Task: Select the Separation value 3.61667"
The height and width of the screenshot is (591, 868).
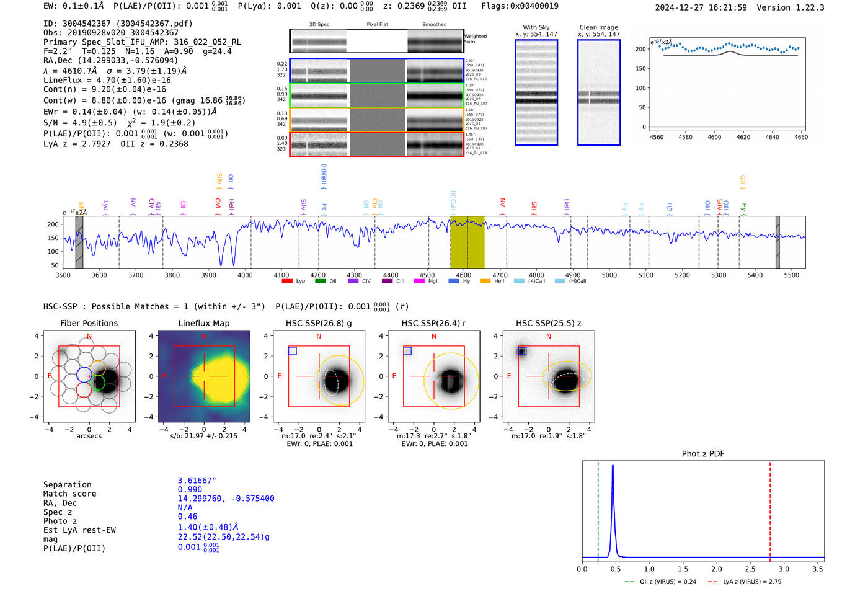Action: click(197, 481)
